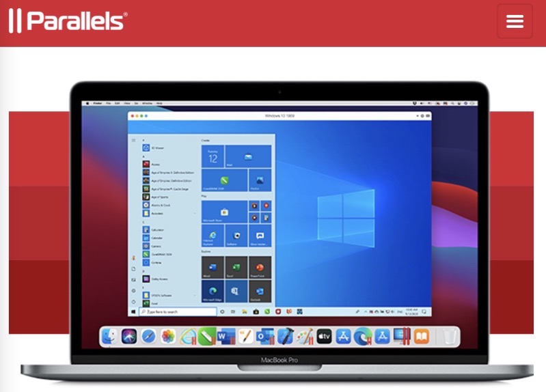
Task: Open the Outlook tile in Start
Action: (x=260, y=291)
